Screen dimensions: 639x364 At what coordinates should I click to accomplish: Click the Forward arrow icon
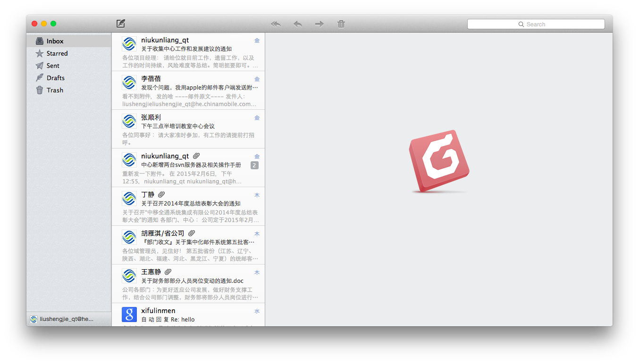(x=319, y=24)
